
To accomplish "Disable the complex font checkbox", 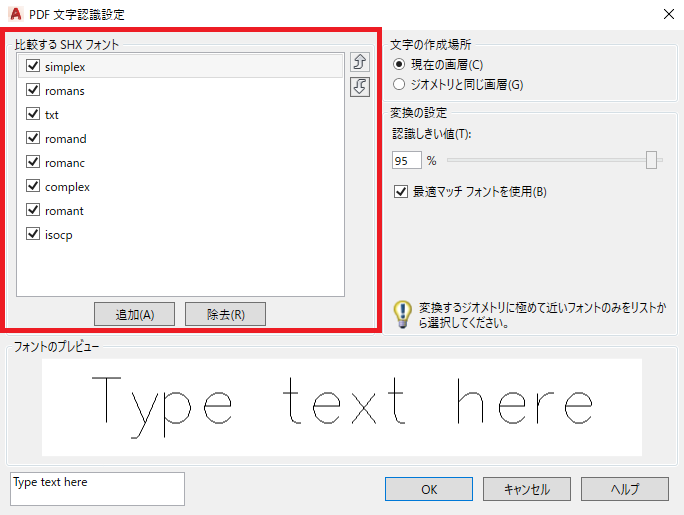I will tap(33, 186).
